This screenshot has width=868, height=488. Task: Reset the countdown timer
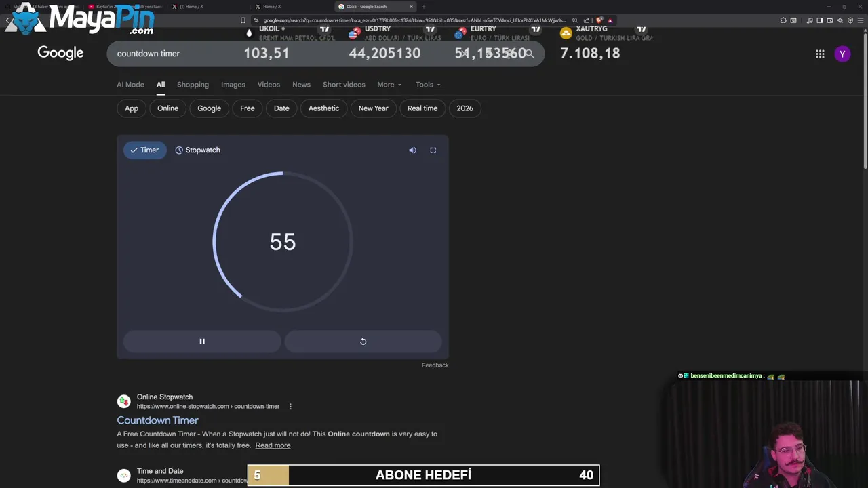coord(363,342)
